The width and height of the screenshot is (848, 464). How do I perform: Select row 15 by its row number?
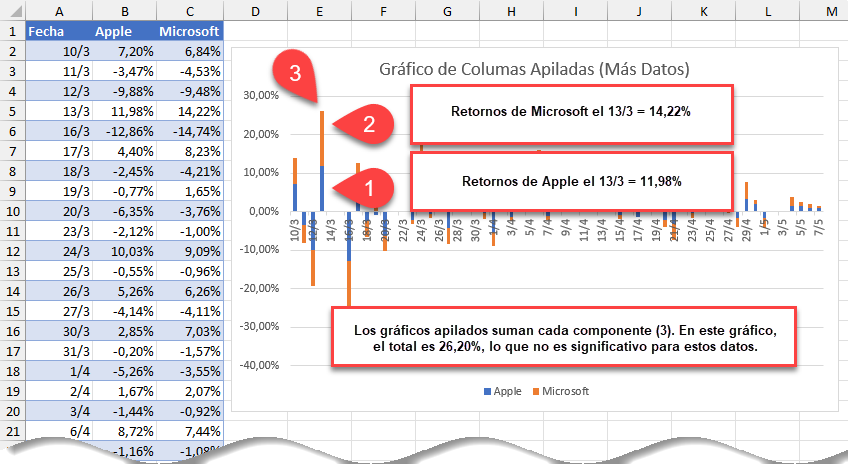point(12,311)
